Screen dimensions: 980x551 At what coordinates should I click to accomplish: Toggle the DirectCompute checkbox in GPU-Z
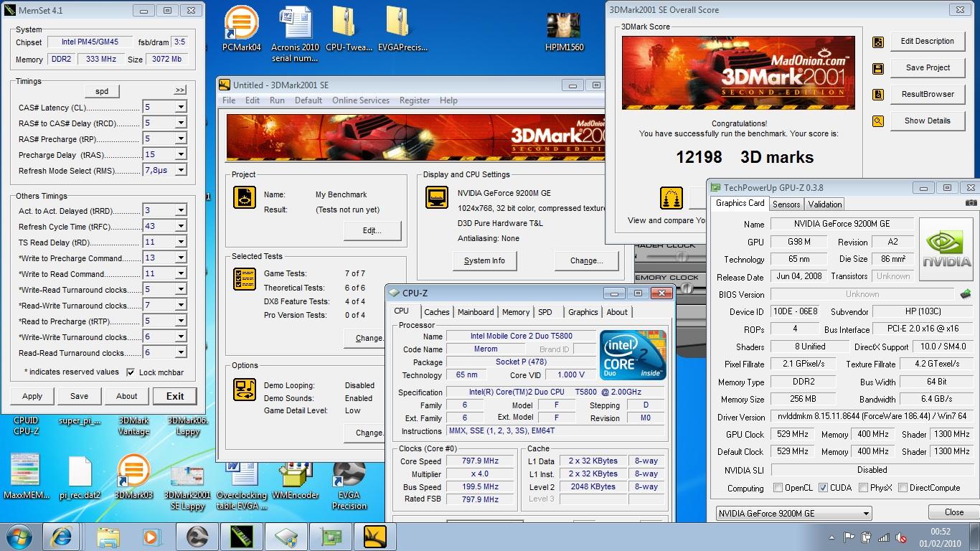coord(903,488)
